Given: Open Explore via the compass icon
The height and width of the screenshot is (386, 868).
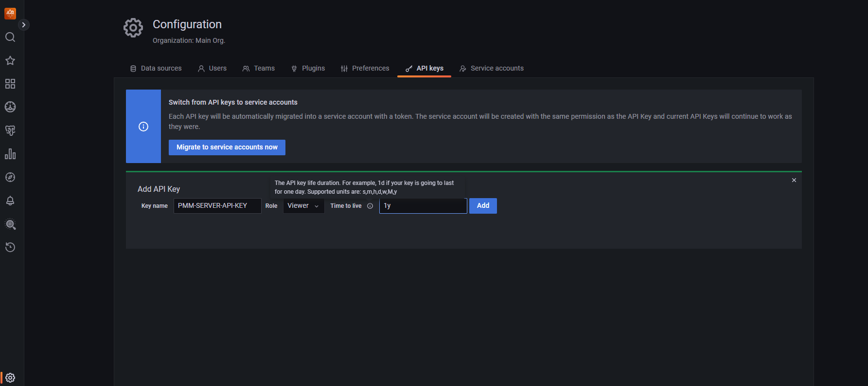Looking at the screenshot, I should (x=10, y=177).
